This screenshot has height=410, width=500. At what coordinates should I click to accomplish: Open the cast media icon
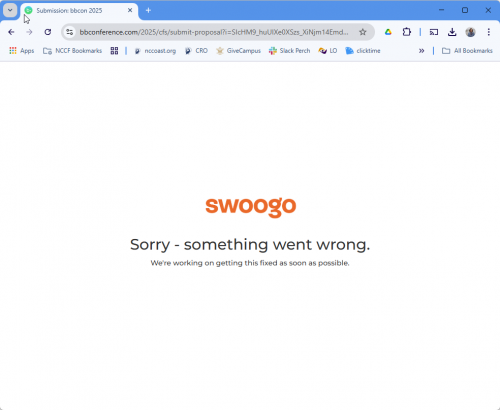click(434, 32)
